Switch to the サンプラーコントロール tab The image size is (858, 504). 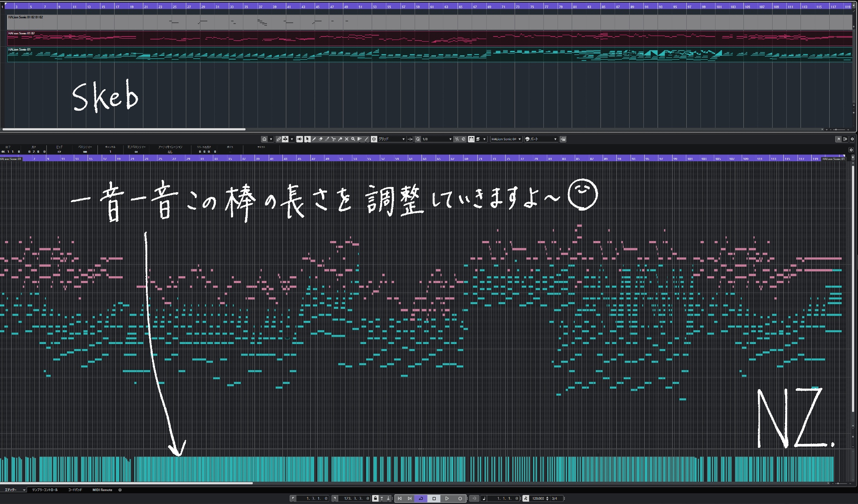[45, 490]
